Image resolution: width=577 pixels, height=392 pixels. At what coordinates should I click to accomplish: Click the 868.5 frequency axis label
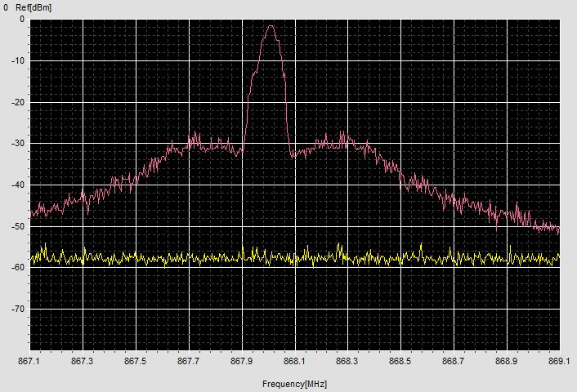[x=400, y=362]
